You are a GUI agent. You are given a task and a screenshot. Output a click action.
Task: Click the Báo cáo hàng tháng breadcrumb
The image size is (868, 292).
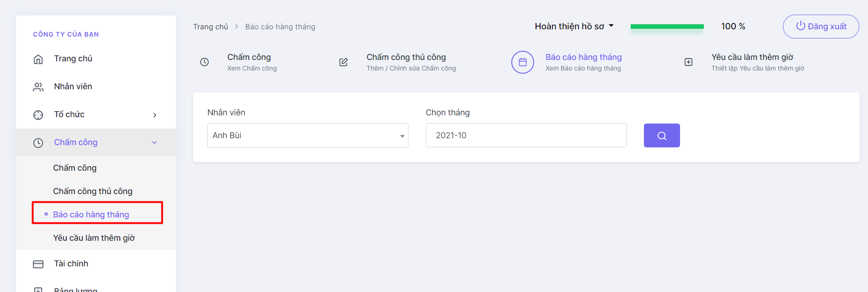(x=280, y=27)
